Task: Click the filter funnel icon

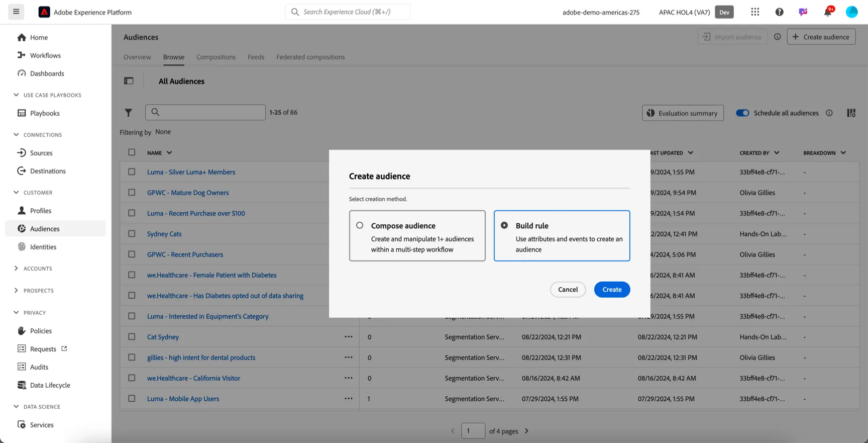Action: pyautogui.click(x=129, y=113)
